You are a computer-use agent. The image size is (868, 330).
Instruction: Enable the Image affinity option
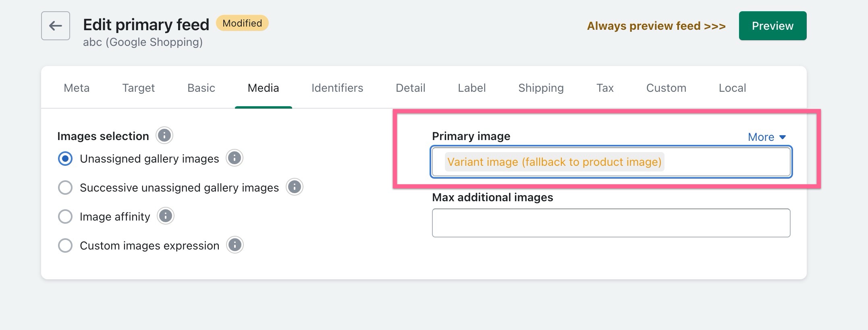tap(65, 216)
